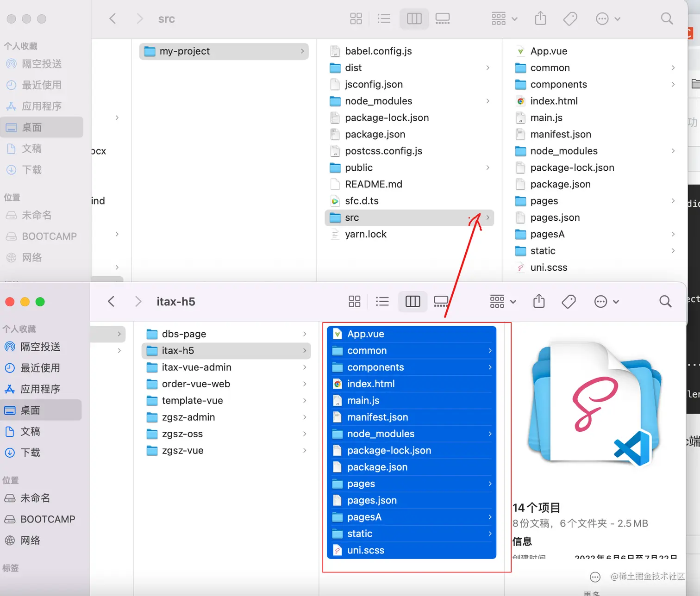700x596 pixels.
Task: Go forward in the itax-h5 Finder window
Action: 138,302
